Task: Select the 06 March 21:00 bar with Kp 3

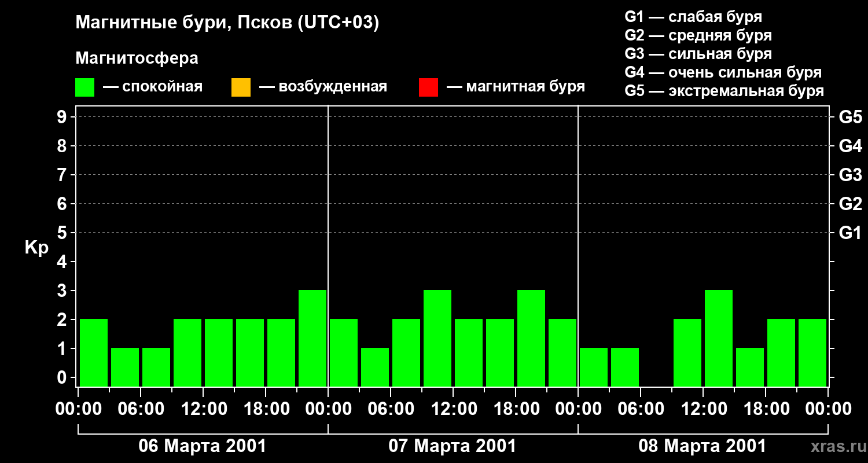Action: pyautogui.click(x=312, y=338)
